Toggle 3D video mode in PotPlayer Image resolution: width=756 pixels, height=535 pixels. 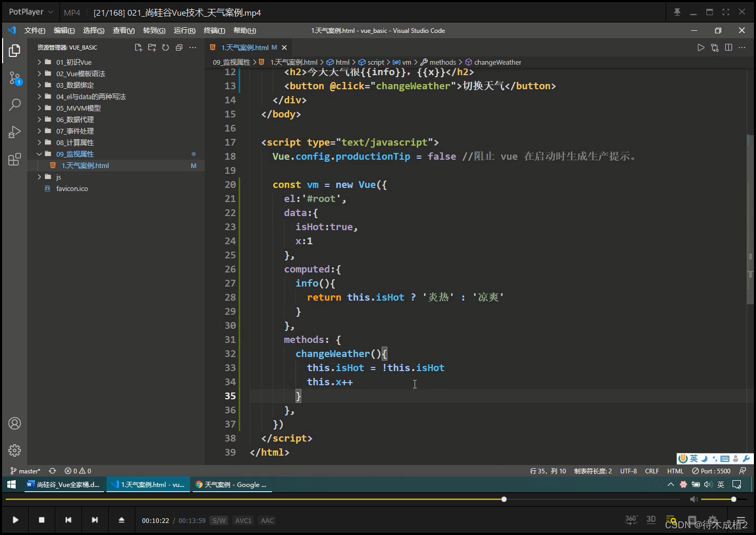651,519
